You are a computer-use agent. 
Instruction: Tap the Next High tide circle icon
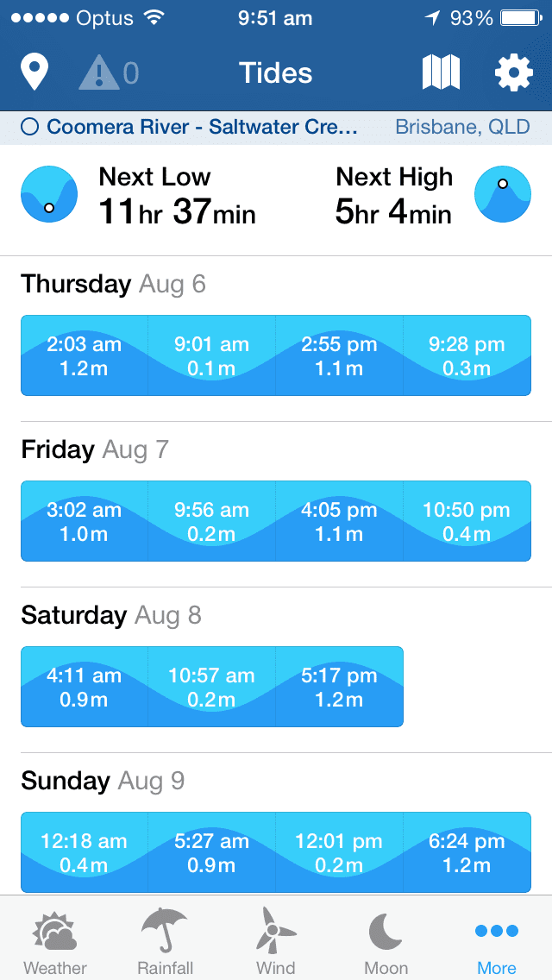pos(502,195)
